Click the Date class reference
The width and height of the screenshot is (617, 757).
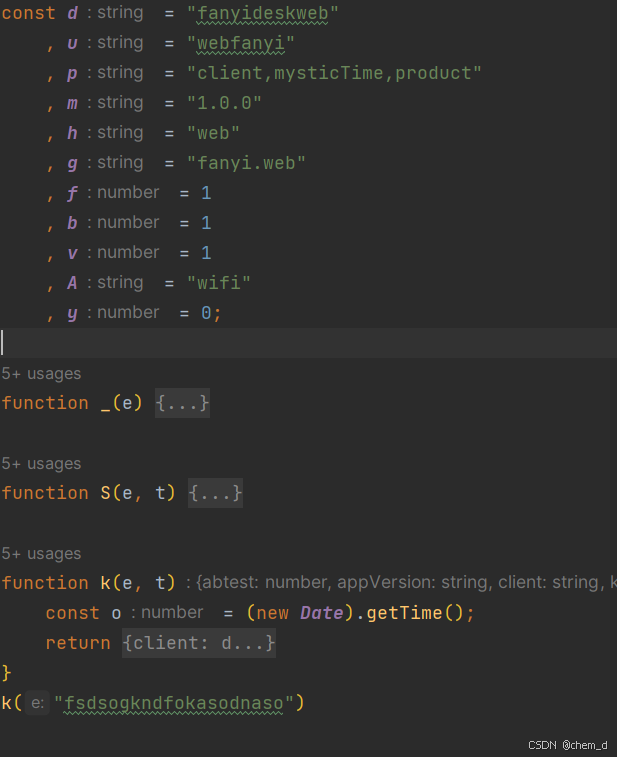pos(321,613)
